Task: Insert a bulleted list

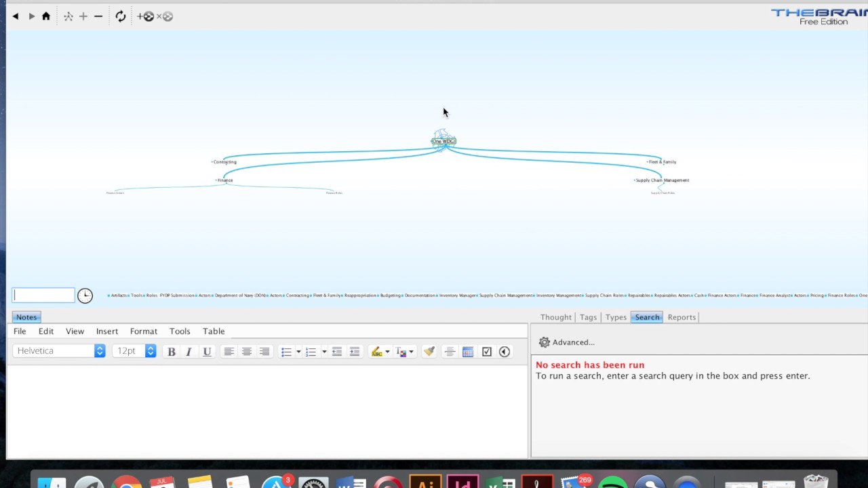Action: 286,351
